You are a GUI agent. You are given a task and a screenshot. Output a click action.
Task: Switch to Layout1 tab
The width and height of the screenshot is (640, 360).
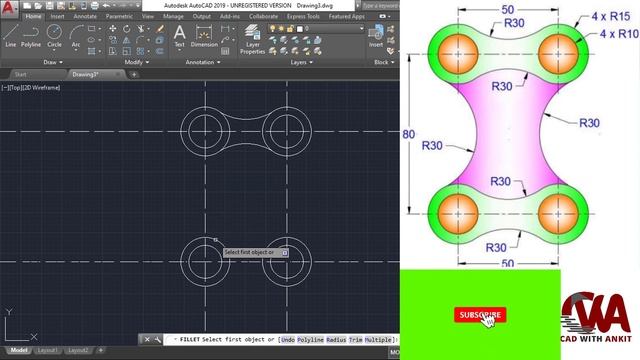47,350
